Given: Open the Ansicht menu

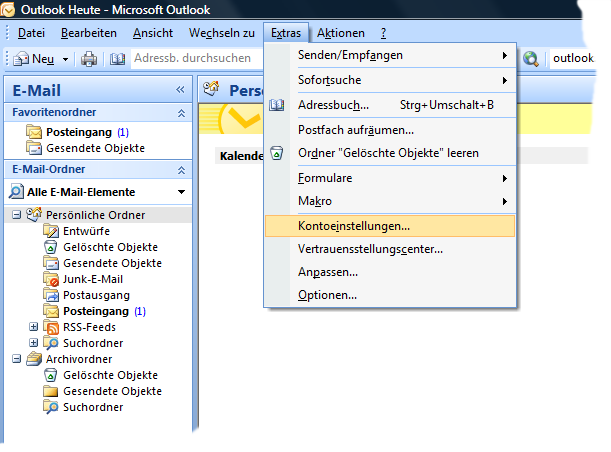Looking at the screenshot, I should (x=153, y=33).
